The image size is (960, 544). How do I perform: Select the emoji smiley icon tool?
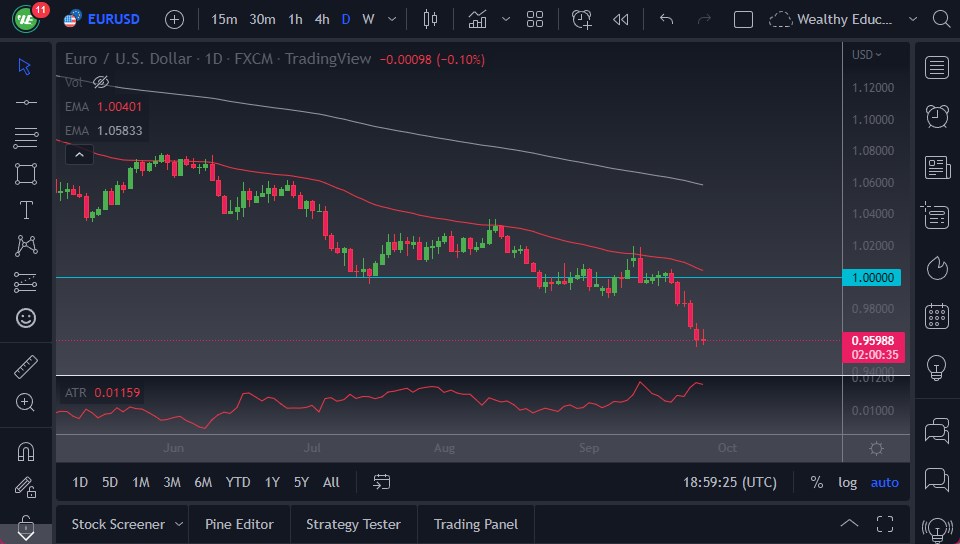tap(26, 318)
